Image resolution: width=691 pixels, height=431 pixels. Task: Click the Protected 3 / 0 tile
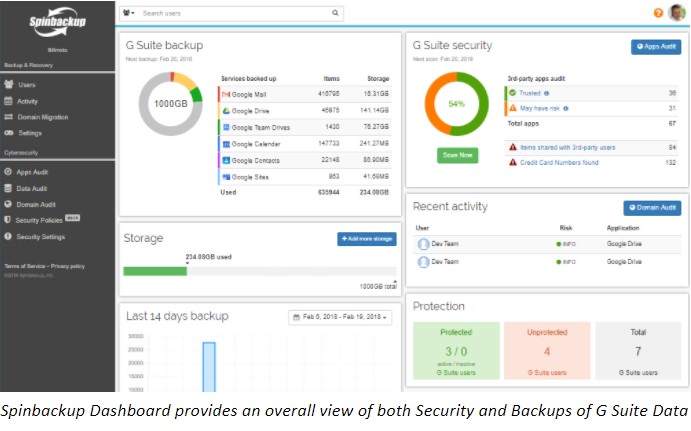456,351
